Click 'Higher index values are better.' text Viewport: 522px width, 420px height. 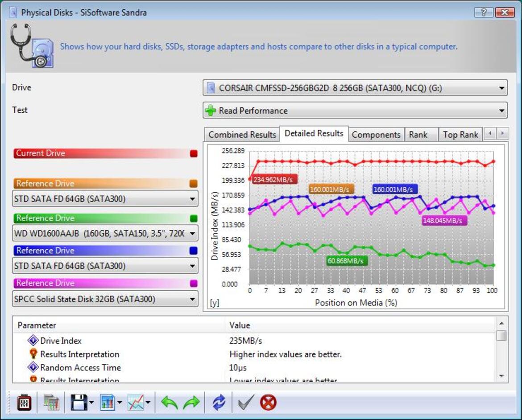[286, 354]
